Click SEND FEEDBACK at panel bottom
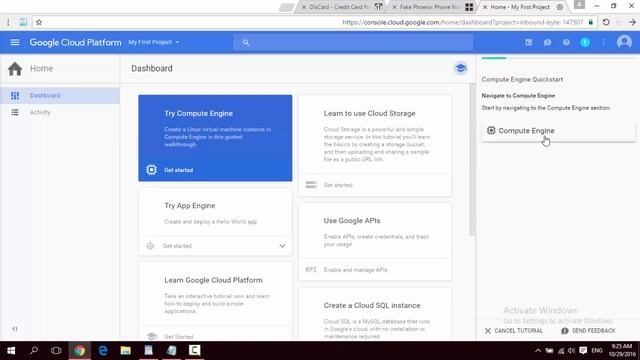This screenshot has height=360, width=640. pyautogui.click(x=588, y=331)
